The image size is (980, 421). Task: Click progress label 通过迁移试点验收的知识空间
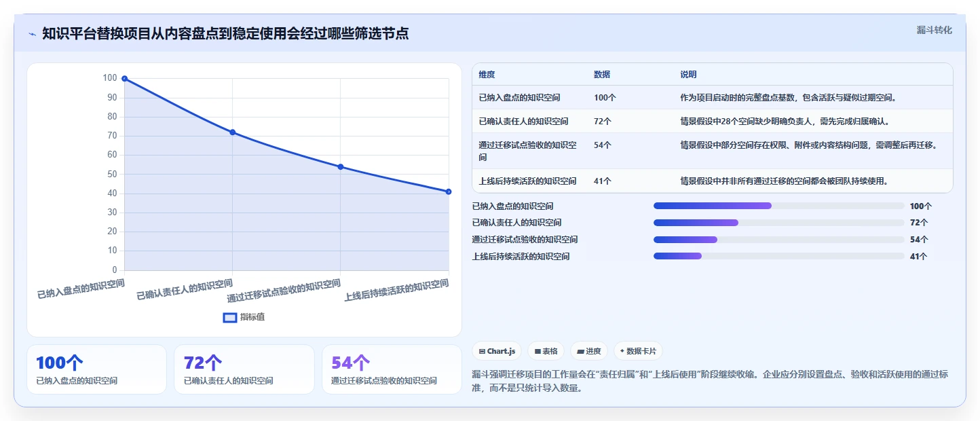click(x=525, y=240)
